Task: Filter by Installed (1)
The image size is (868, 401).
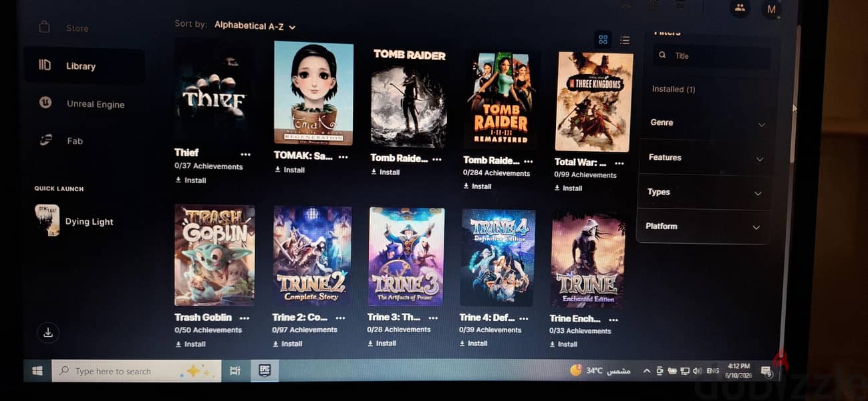Action: click(x=674, y=89)
